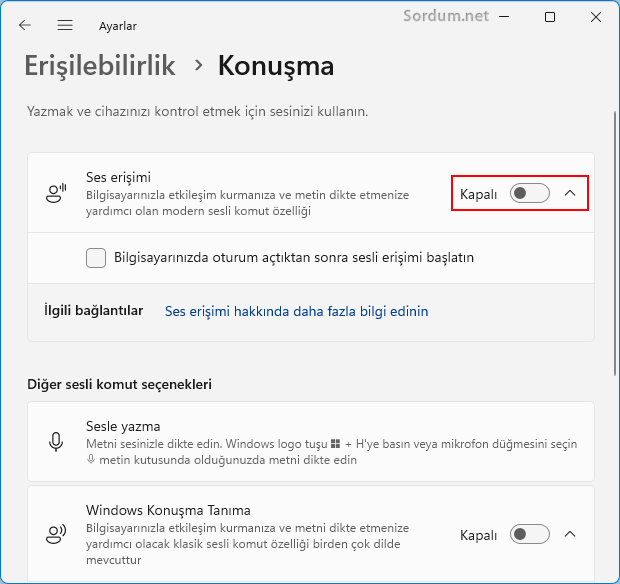Screen dimensions: 620x584
Task: Click the Windows Konuşma Tanıma icon
Action: point(57,534)
